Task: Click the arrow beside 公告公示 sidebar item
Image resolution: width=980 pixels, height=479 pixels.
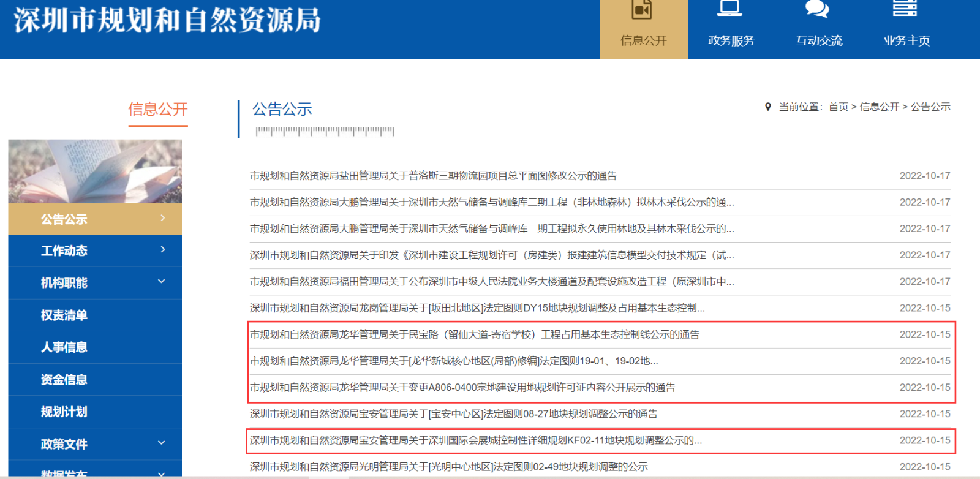Action: point(162,218)
